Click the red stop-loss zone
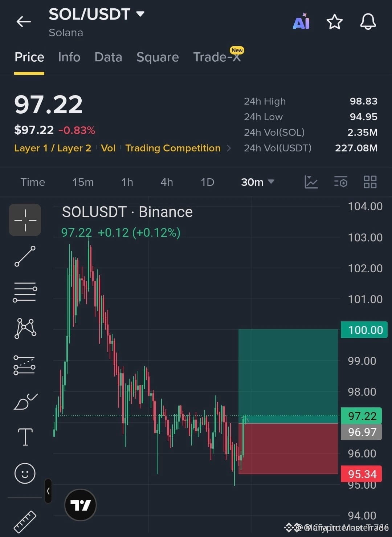This screenshot has height=537, width=392. tap(288, 449)
